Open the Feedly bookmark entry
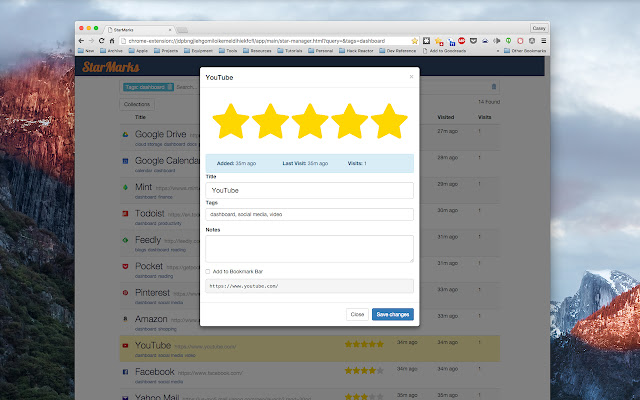 (148, 240)
